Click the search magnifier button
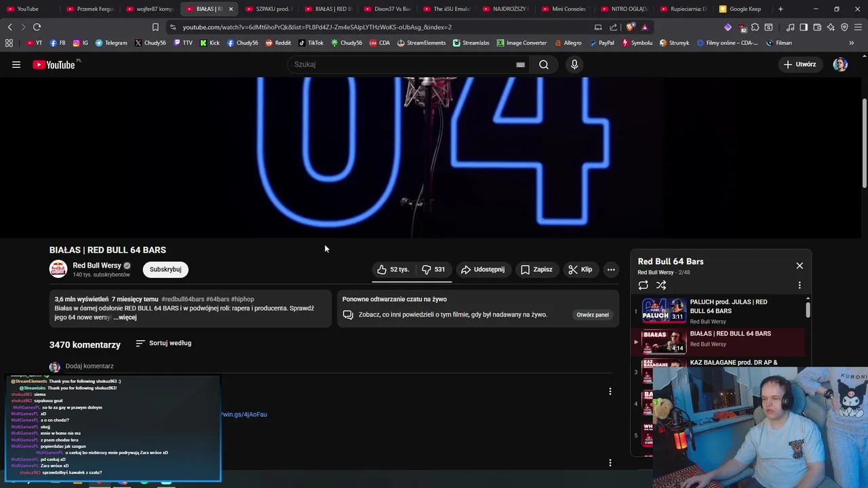Image resolution: width=868 pixels, height=488 pixels. (x=544, y=64)
